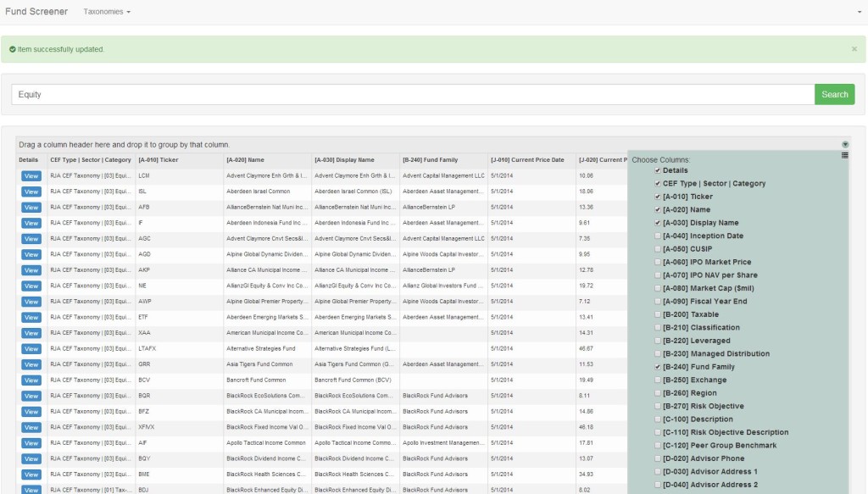
Task: Open View details for ticker BFZ
Action: (31, 412)
